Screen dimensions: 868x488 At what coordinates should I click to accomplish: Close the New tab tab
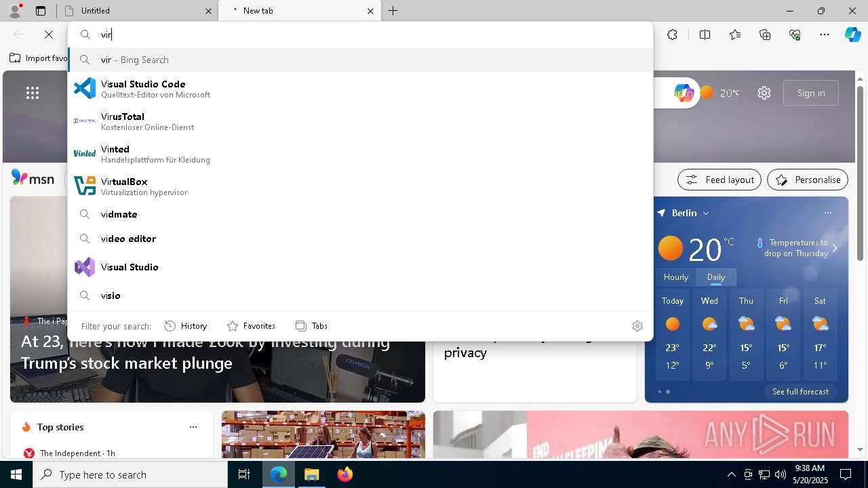tap(370, 11)
